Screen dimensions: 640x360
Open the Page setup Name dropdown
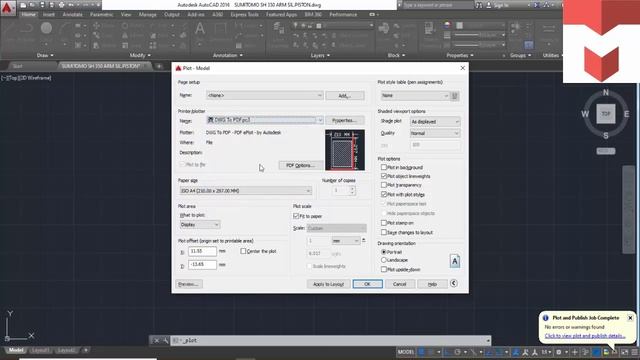pyautogui.click(x=264, y=96)
